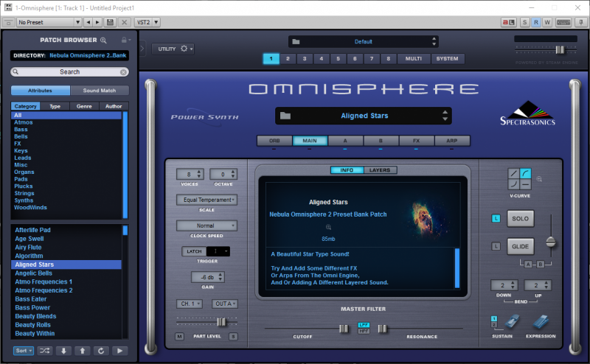Step to previous patch with up arrow
590x364 pixels.
(x=83, y=351)
